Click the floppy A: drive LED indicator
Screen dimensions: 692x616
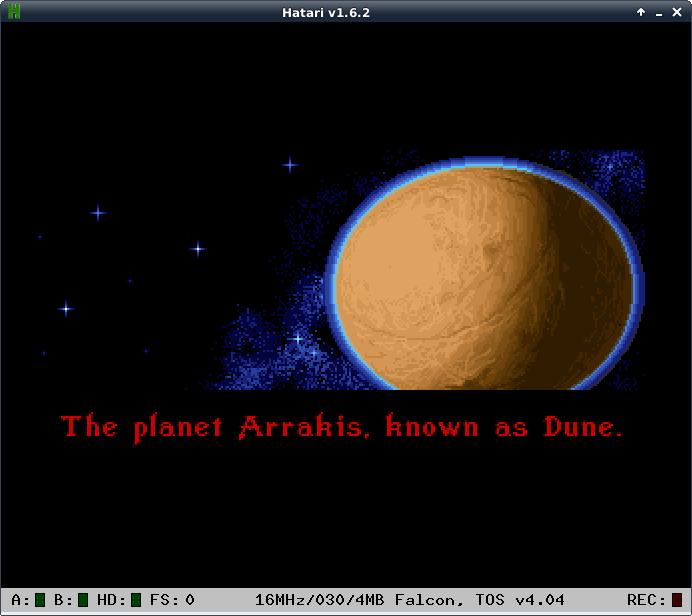[40, 600]
